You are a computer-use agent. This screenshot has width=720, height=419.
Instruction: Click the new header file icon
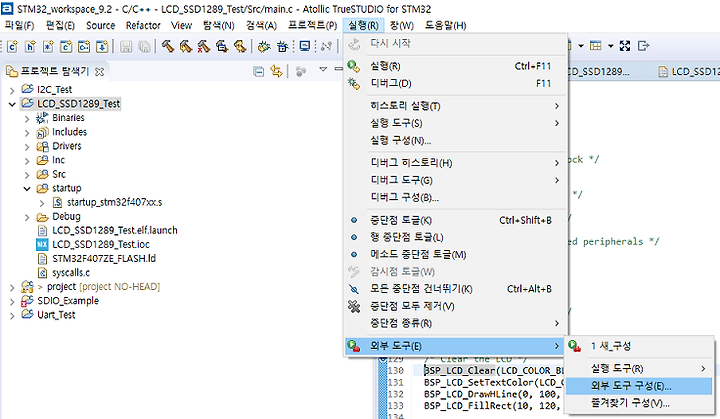pyautogui.click(x=30, y=46)
